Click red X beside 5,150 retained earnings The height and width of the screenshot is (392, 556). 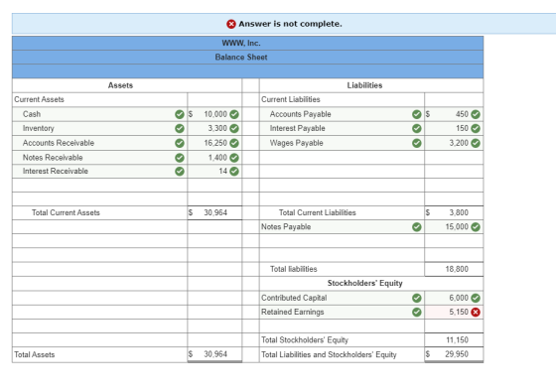point(476,312)
